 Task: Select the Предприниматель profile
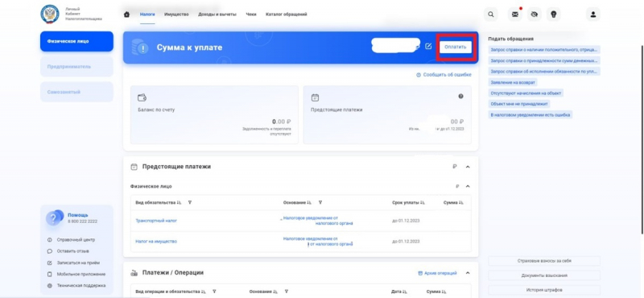click(x=76, y=67)
